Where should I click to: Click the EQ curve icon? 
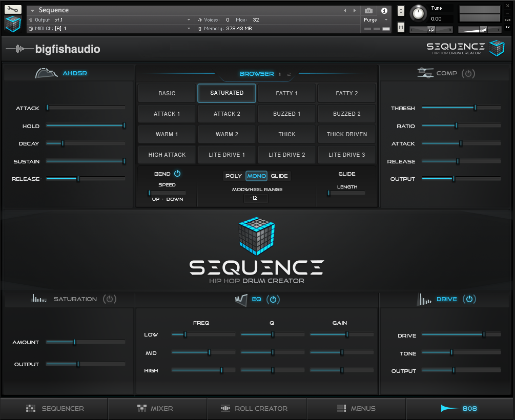tap(241, 300)
